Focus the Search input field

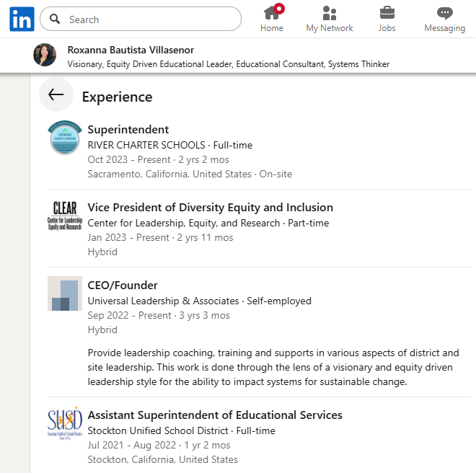pos(141,19)
